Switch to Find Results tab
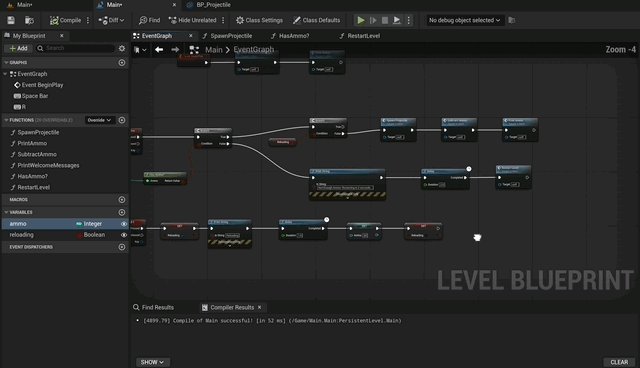 point(158,307)
